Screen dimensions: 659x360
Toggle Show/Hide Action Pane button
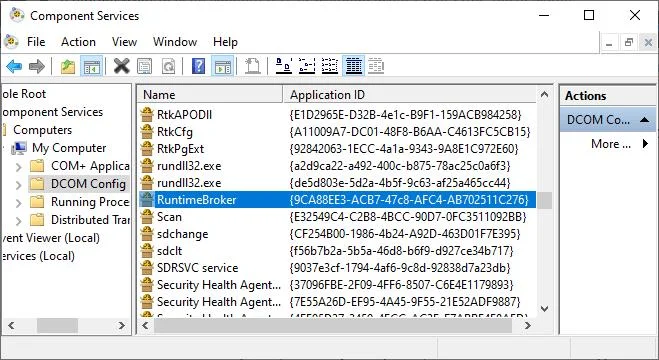tap(222, 66)
